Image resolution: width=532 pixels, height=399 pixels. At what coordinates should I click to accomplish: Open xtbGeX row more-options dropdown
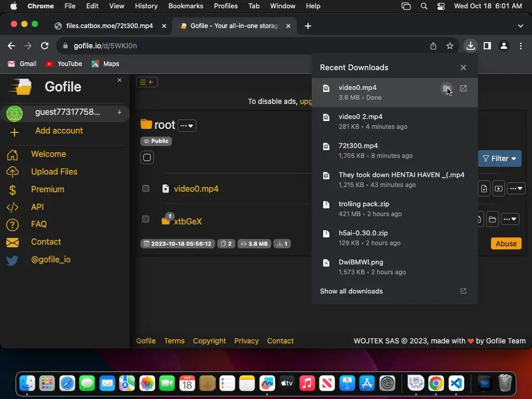point(510,220)
